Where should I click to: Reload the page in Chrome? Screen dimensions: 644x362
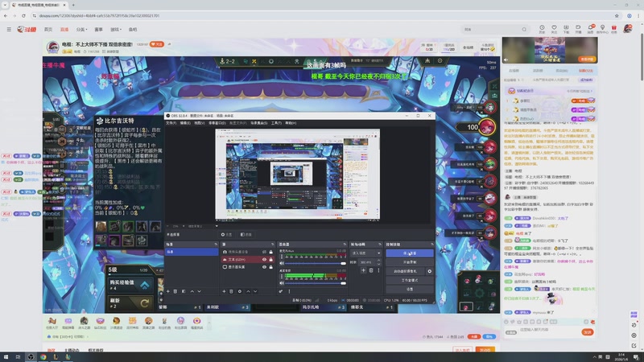pyautogui.click(x=23, y=15)
